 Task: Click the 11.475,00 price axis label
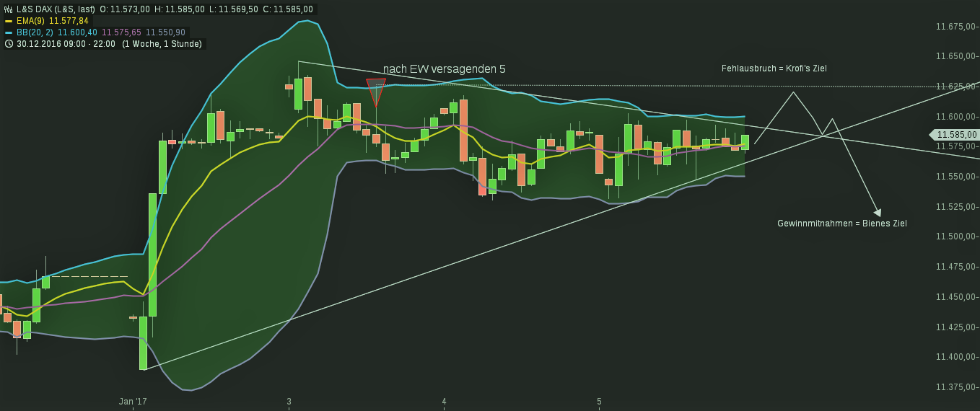(955, 267)
